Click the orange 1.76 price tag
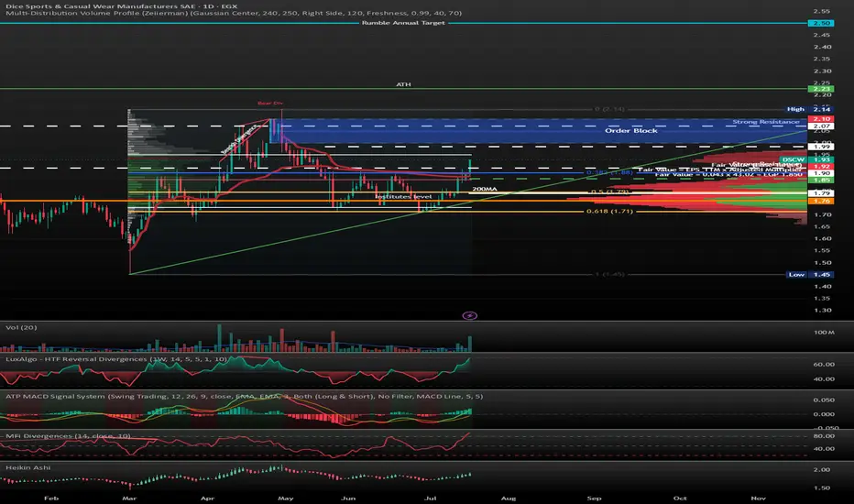854x504 pixels. click(821, 201)
